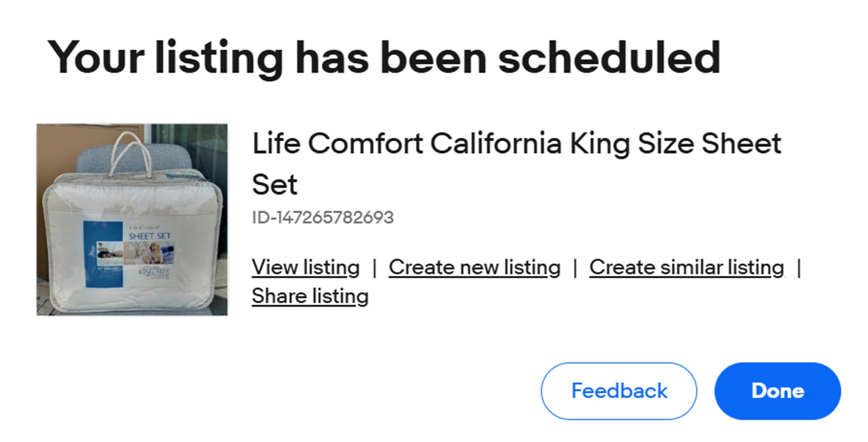Image resolution: width=868 pixels, height=442 pixels.
Task: Open the Share listing link
Action: point(310,296)
